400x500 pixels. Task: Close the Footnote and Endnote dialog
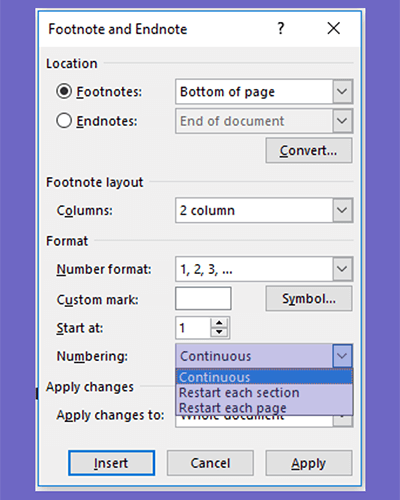(333, 28)
